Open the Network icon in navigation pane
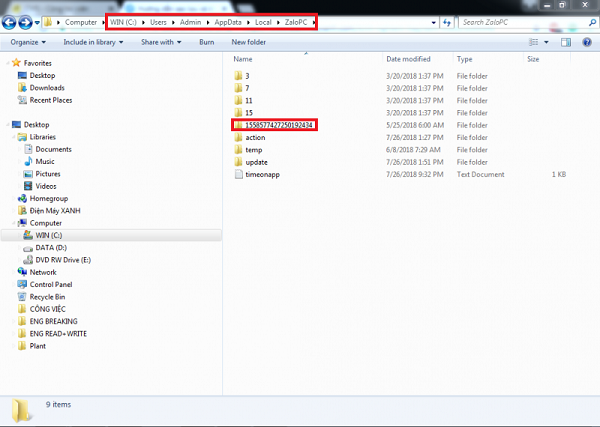The height and width of the screenshot is (427, 600). pos(21,272)
